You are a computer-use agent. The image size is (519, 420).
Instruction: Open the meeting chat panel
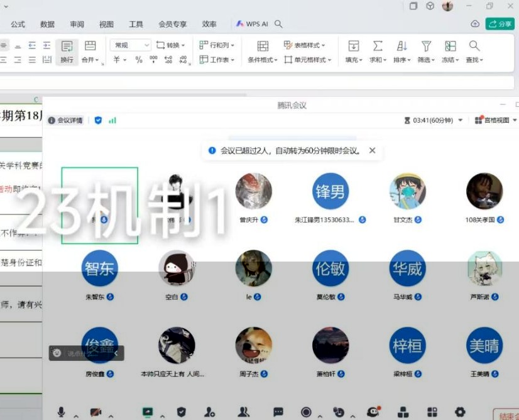278,412
